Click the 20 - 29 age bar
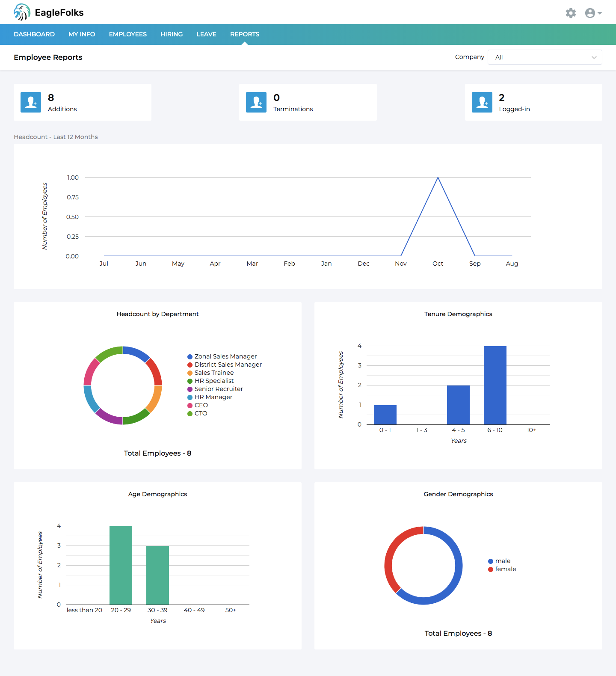The width and height of the screenshot is (616, 676). 121,565
